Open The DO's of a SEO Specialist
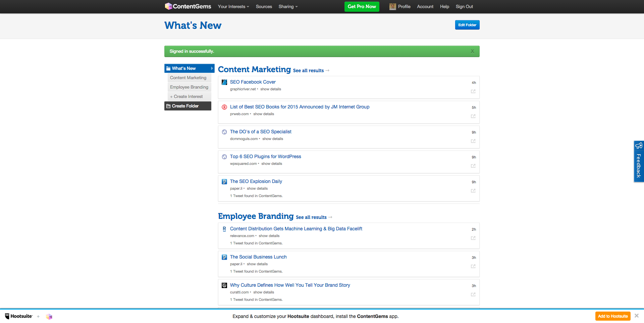Image resolution: width=644 pixels, height=323 pixels. [261, 132]
